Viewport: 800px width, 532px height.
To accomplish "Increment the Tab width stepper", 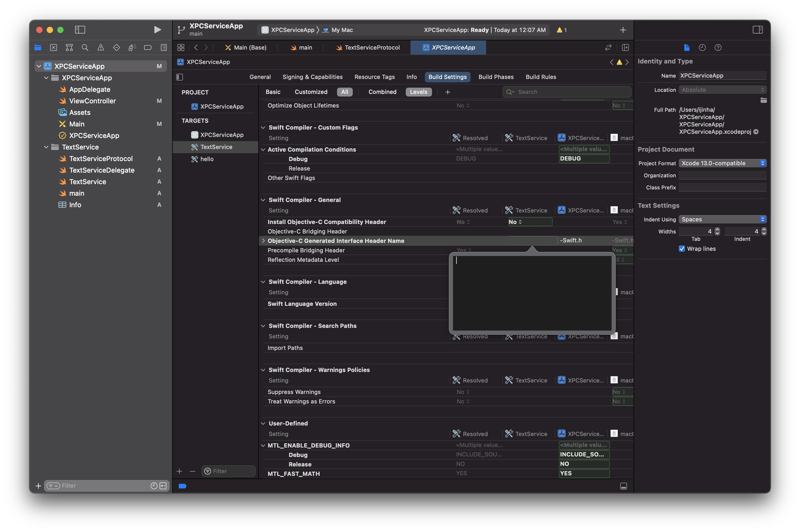I will coord(717,229).
